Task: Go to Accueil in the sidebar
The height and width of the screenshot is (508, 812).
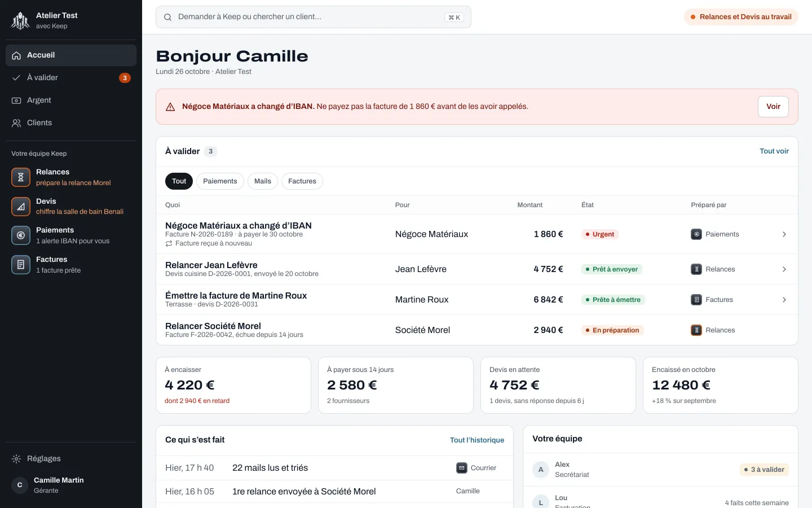Action: click(71, 55)
